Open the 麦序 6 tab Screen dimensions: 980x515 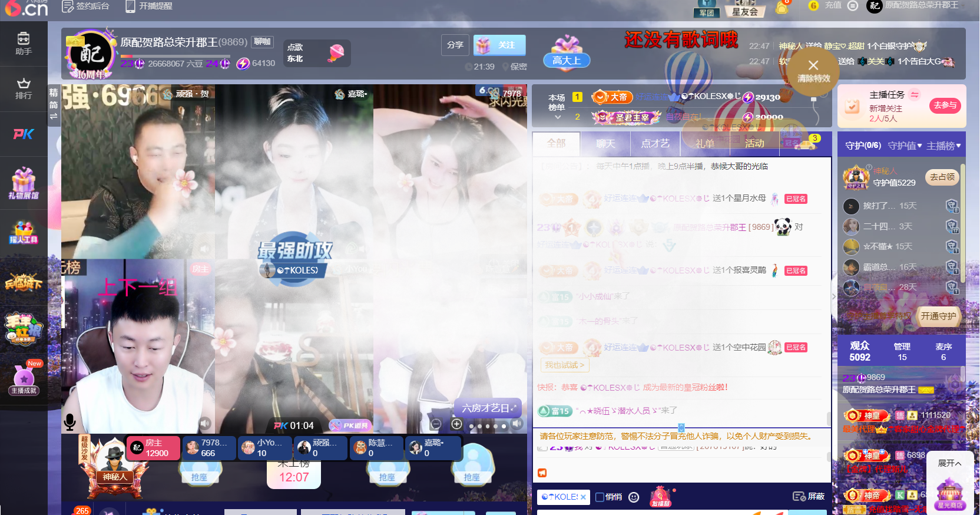point(943,351)
